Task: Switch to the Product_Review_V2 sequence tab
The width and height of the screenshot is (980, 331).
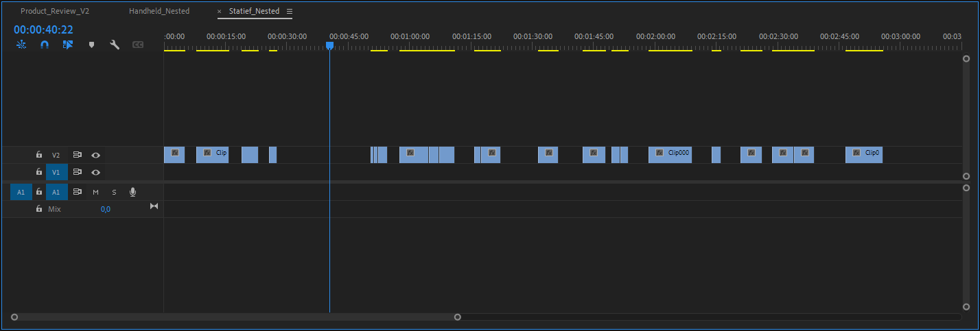Action: (55, 12)
